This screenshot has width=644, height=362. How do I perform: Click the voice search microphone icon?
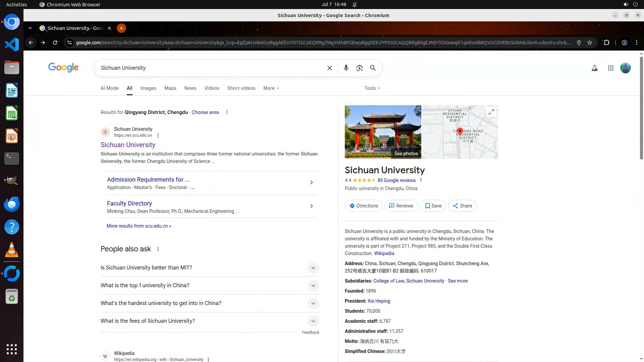click(x=346, y=68)
